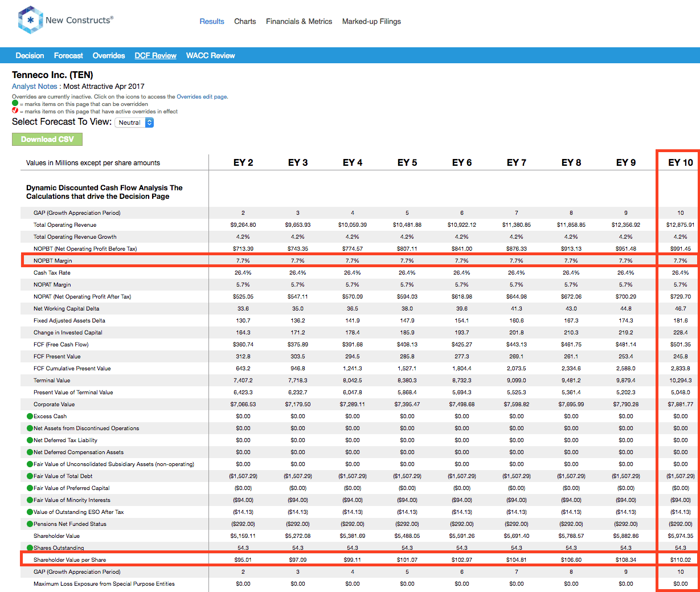Click the Download CSV button
The width and height of the screenshot is (700, 592).
47,139
